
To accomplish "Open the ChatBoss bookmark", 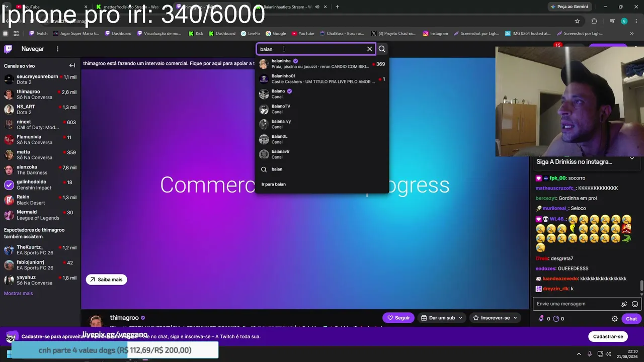I will pos(342,34).
